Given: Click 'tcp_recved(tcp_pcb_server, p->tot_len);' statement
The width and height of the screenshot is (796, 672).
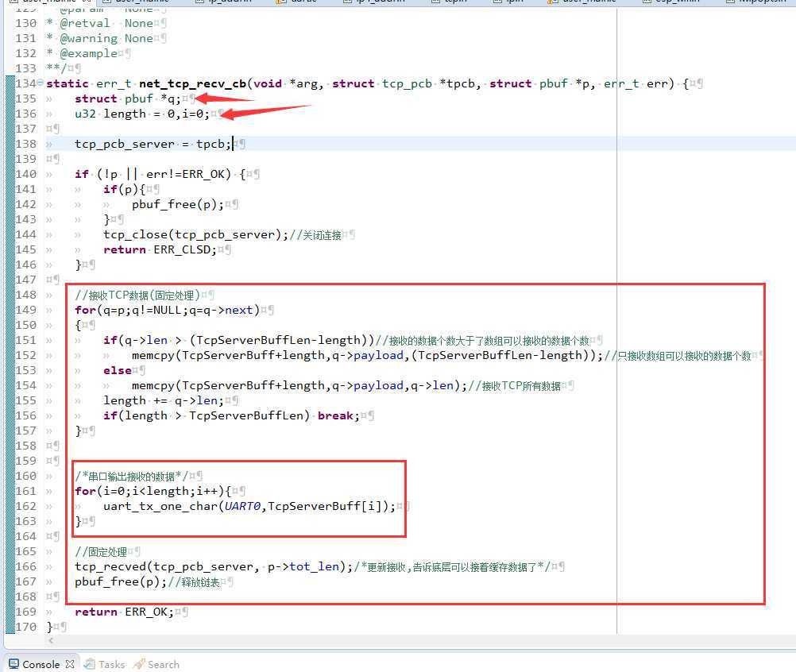Looking at the screenshot, I should click(x=214, y=566).
